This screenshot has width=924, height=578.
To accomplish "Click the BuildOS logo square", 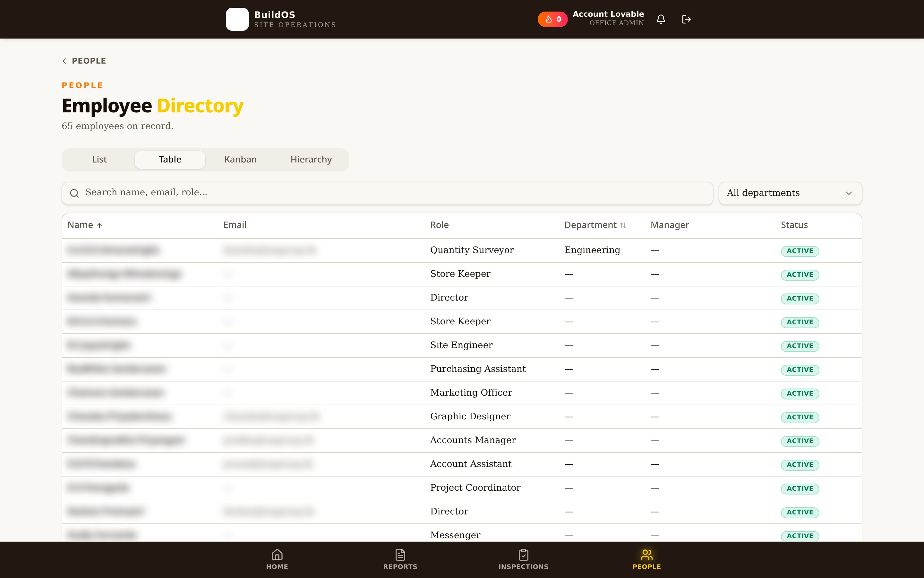I will tap(237, 19).
